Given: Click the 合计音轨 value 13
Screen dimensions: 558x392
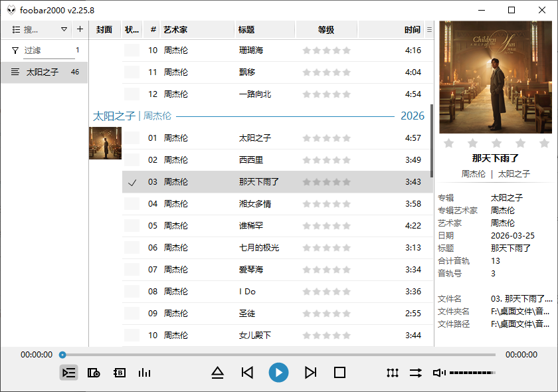Looking at the screenshot, I should coord(496,261).
